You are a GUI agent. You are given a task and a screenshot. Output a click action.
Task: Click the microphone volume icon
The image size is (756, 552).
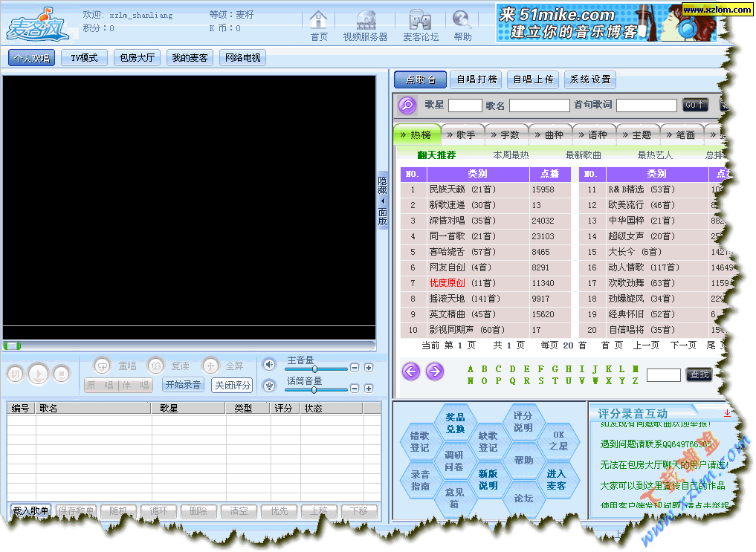point(269,386)
